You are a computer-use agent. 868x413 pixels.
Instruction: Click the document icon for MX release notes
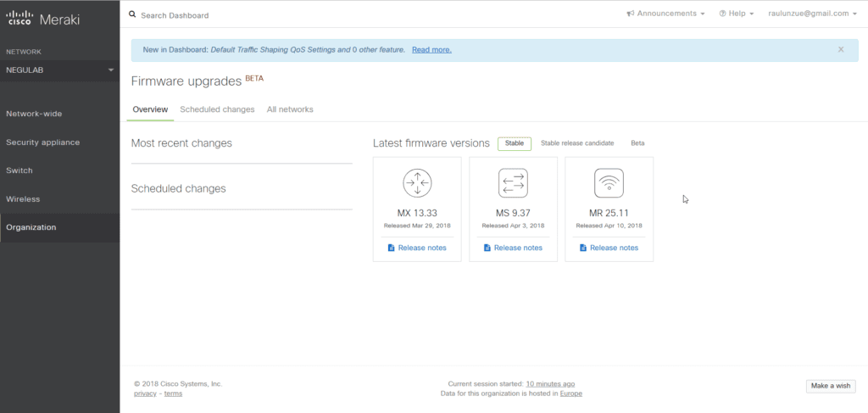click(x=392, y=248)
